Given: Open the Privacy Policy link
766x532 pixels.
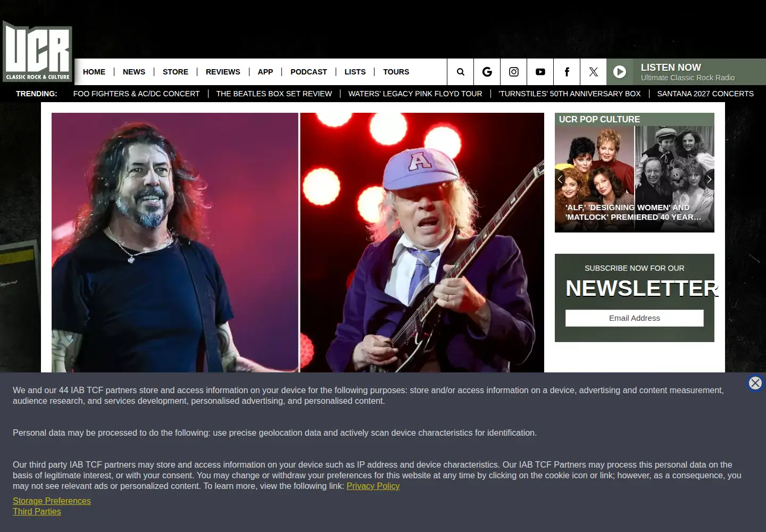Looking at the screenshot, I should pyautogui.click(x=373, y=486).
